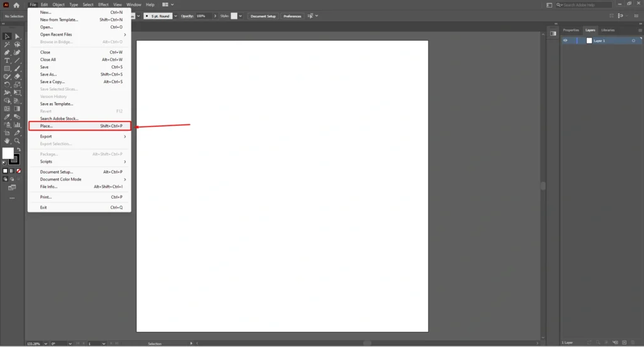Choose Exit from File menu

pyautogui.click(x=79, y=207)
